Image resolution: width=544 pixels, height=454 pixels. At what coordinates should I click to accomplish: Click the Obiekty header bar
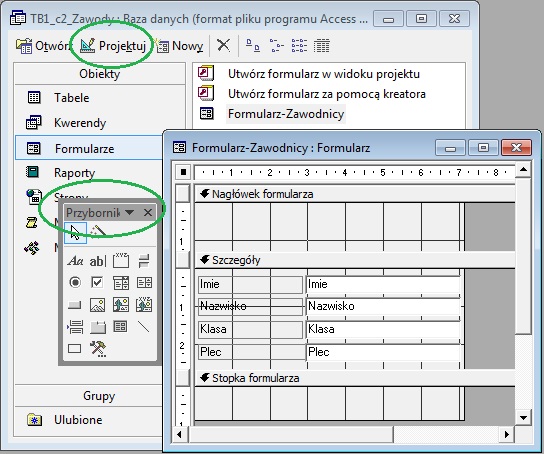click(x=100, y=74)
